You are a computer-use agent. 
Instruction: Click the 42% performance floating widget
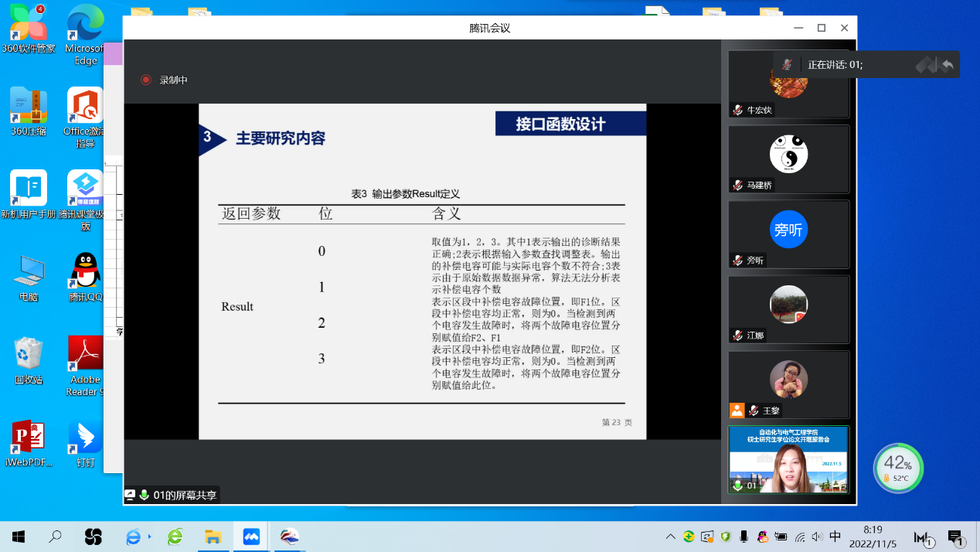898,468
